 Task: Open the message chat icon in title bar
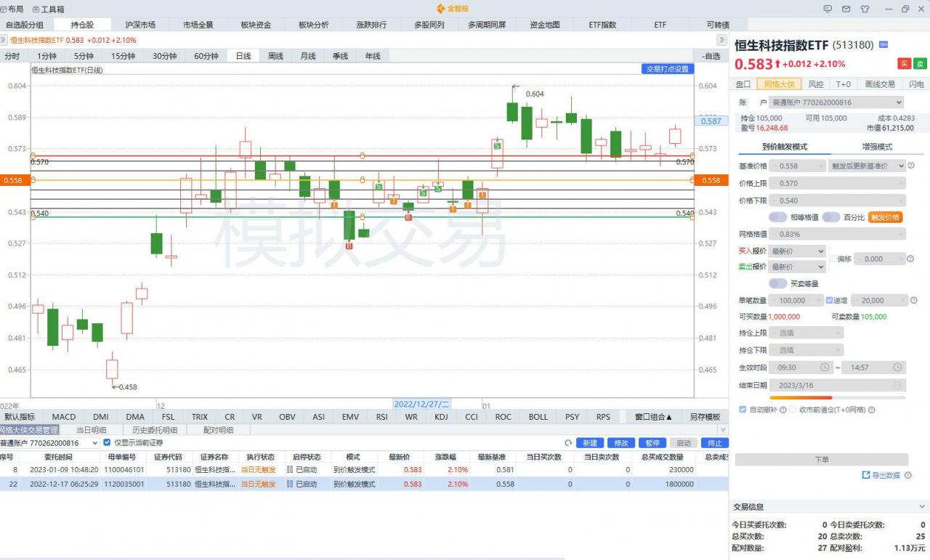coord(828,9)
